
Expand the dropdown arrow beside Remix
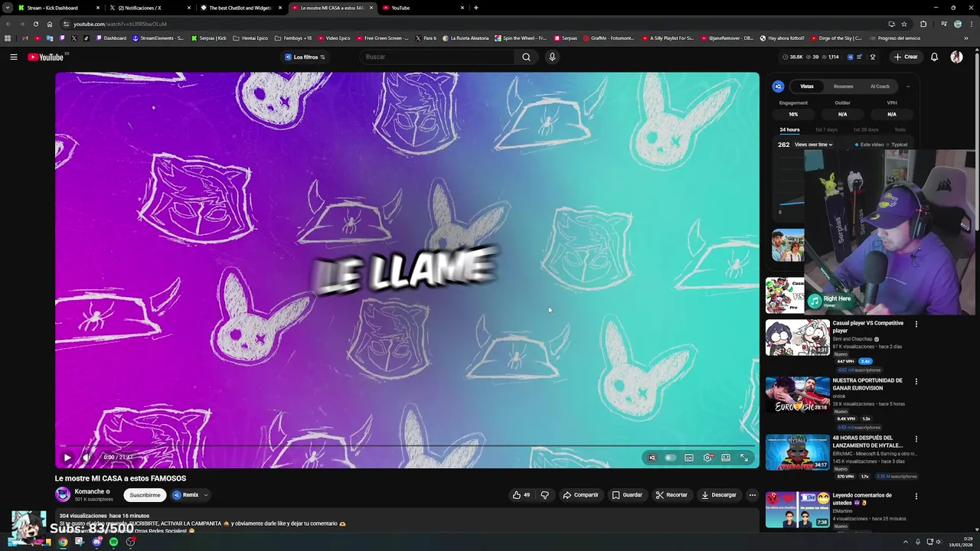[x=206, y=495]
